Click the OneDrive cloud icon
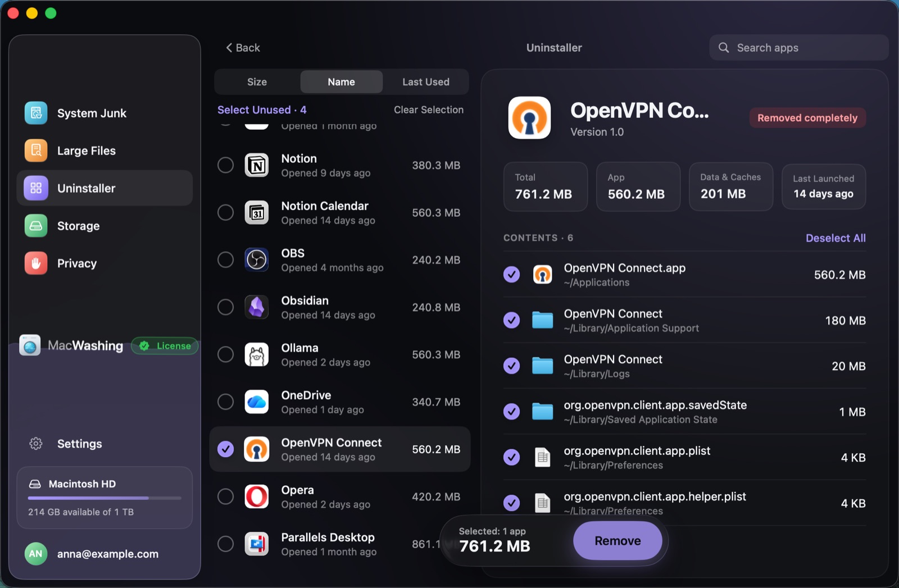 coord(257,402)
